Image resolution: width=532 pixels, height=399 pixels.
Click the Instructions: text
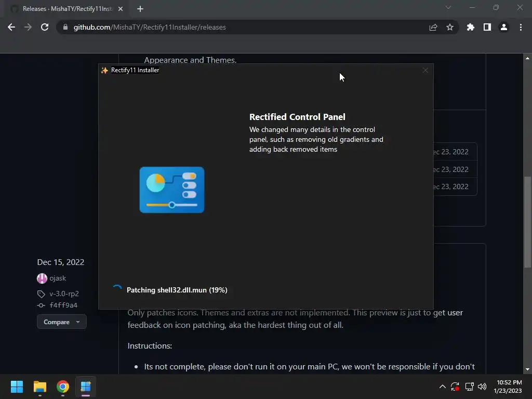[150, 345]
